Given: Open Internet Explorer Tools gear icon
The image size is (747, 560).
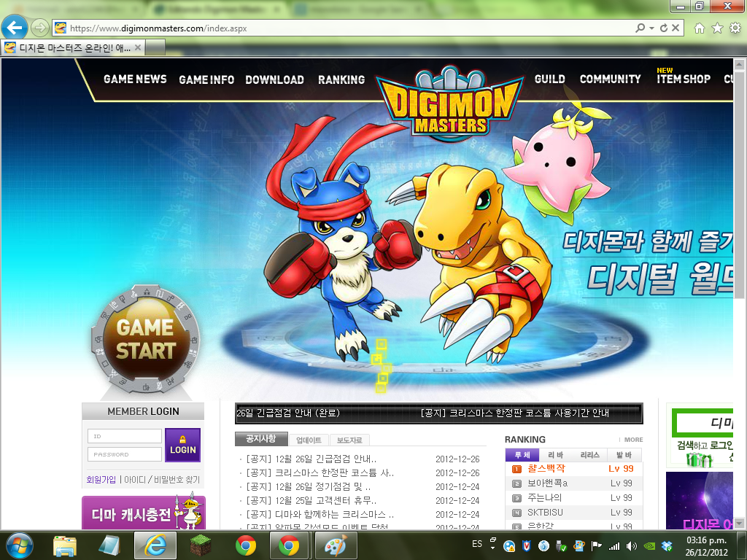Looking at the screenshot, I should (735, 28).
